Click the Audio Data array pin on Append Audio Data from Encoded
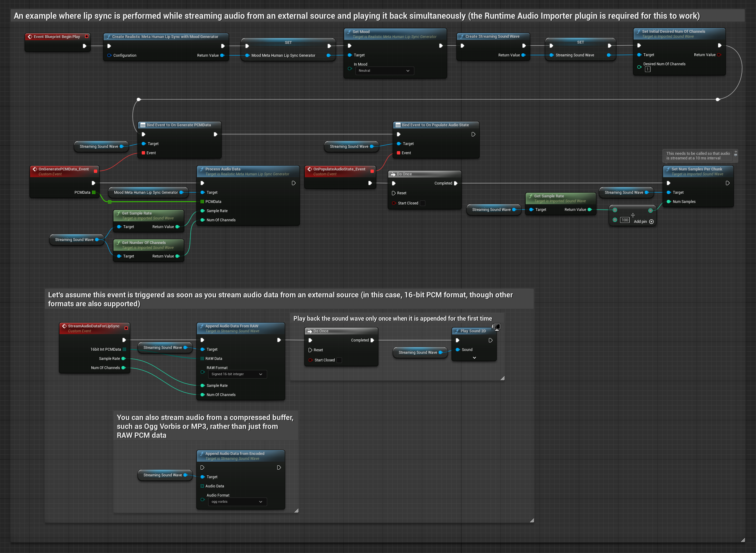The image size is (756, 553). pyautogui.click(x=202, y=486)
